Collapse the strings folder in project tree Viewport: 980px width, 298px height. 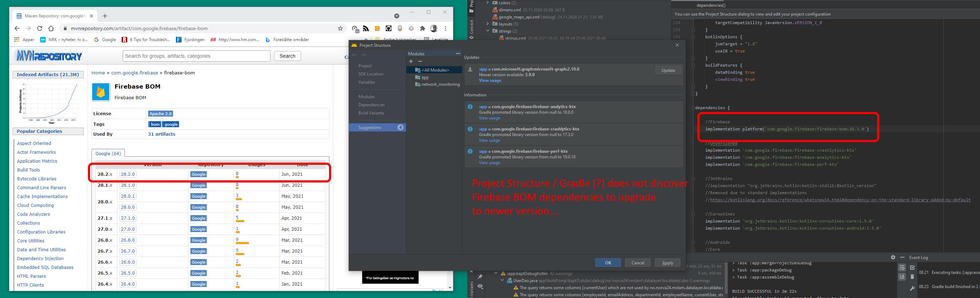488,31
